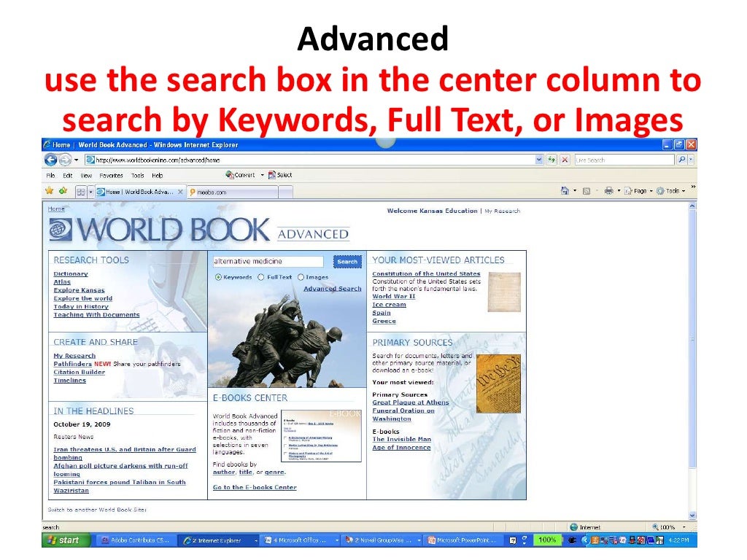Image resolution: width=747 pixels, height=560 pixels.
Task: Click the browser Forward arrow button
Action: (x=65, y=160)
